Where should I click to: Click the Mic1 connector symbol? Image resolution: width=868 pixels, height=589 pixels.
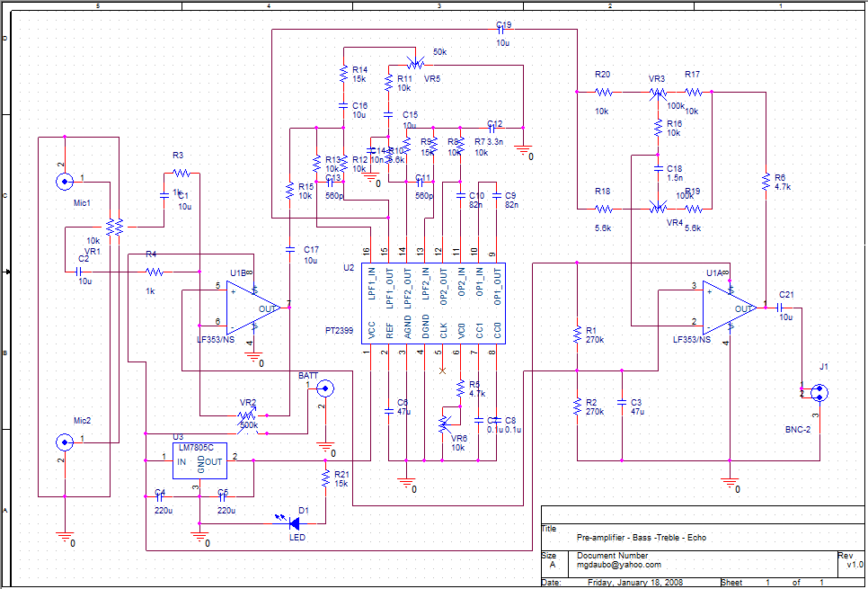[66, 181]
